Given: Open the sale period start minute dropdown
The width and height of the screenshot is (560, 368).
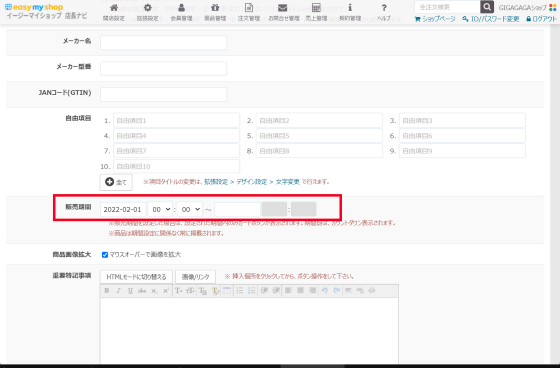Looking at the screenshot, I should tap(190, 209).
